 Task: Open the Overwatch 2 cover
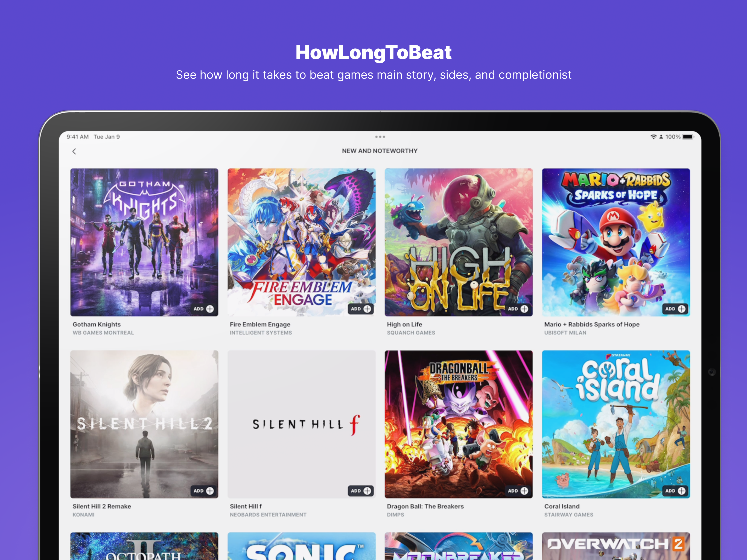coord(616,546)
